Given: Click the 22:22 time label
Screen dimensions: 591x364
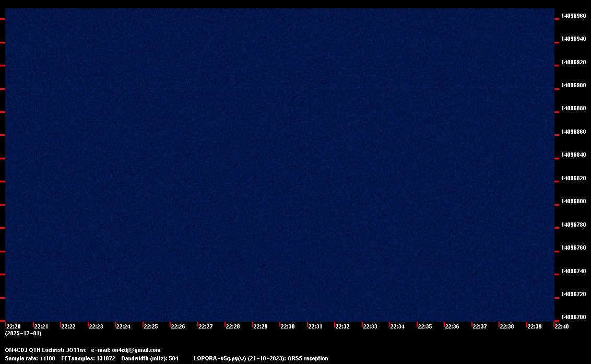Looking at the screenshot, I should (68, 326).
